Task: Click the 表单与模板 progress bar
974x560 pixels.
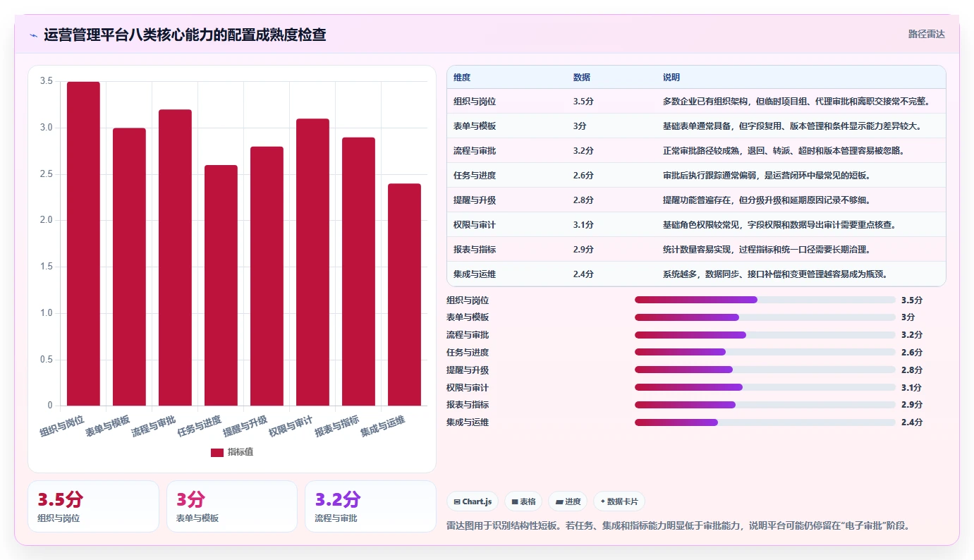Action: point(765,317)
